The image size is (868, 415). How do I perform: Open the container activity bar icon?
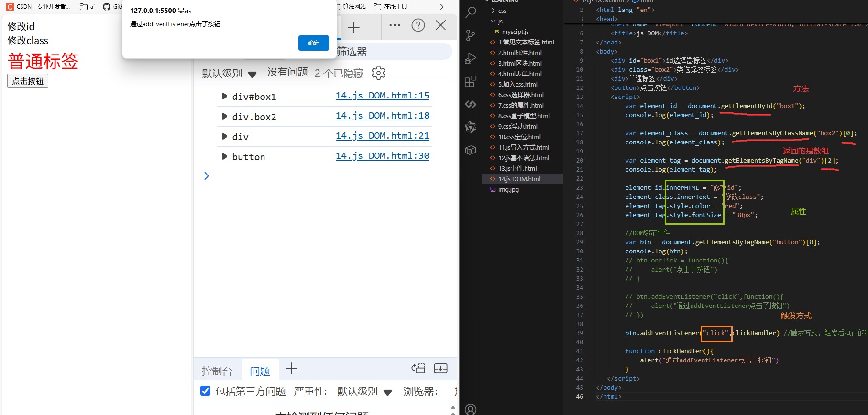[471, 150]
